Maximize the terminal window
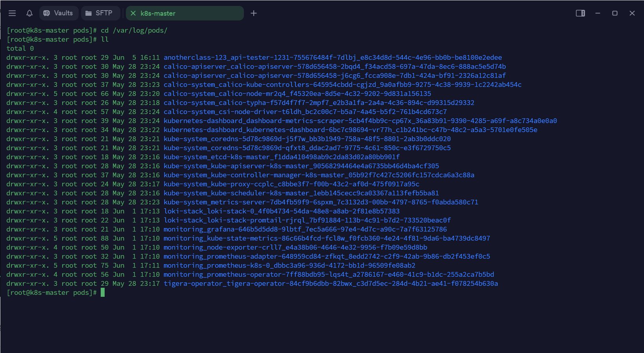This screenshot has width=644, height=353. pos(615,13)
